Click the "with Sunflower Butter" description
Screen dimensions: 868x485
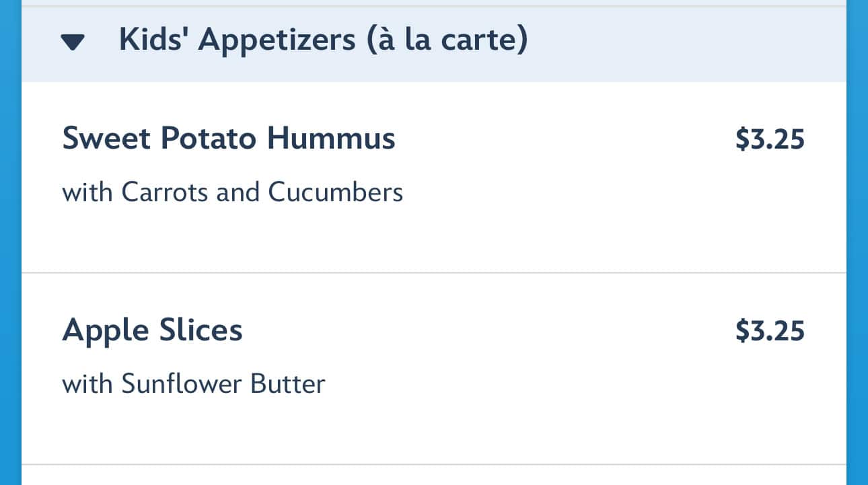click(x=194, y=383)
